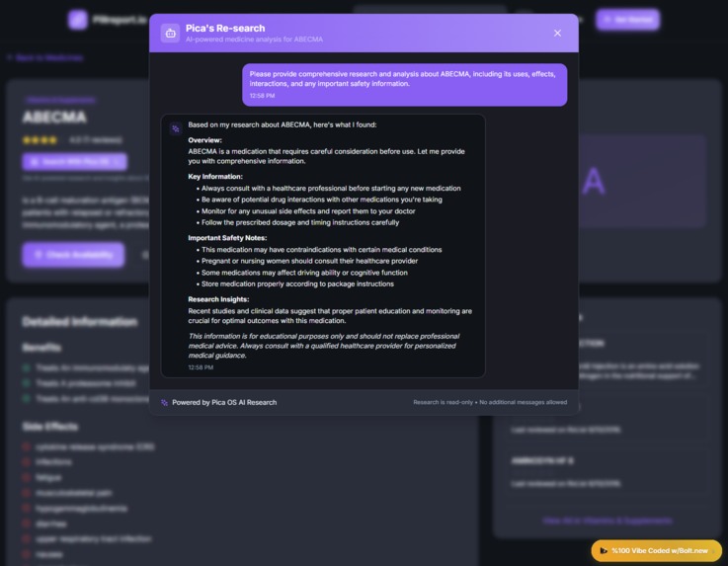Screen dimensions: 728x566
Task: Click "Be aware of potential drug interactions" bullet
Action: tap(321, 200)
